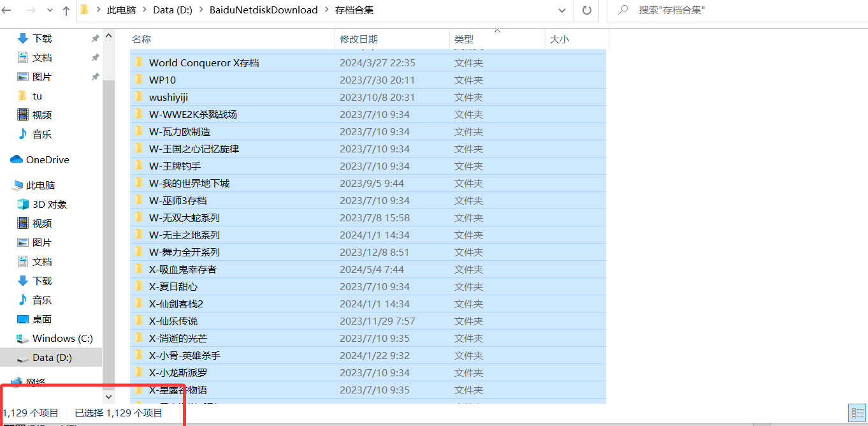Image resolution: width=868 pixels, height=426 pixels.
Task: Open the address bar history dropdown arrow
Action: tap(561, 10)
